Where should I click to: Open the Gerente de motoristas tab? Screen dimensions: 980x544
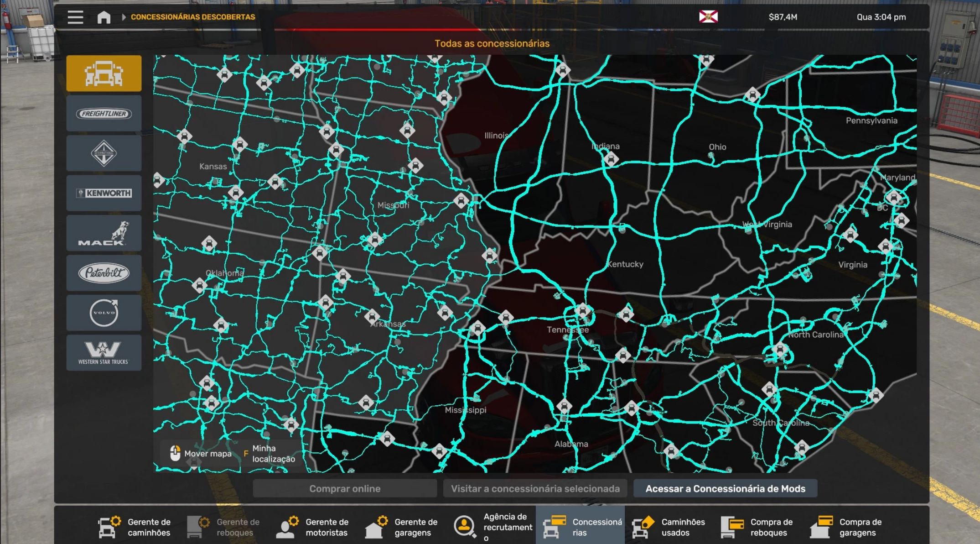[313, 527]
